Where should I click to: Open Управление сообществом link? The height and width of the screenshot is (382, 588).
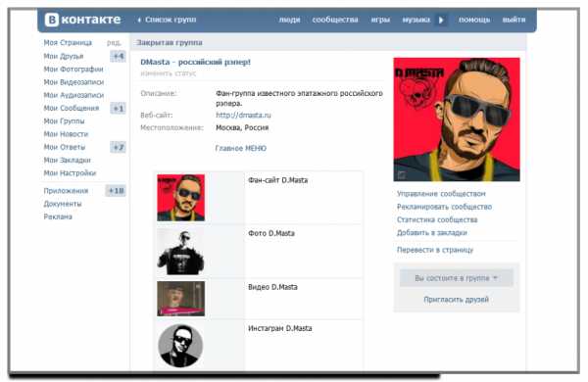(441, 194)
